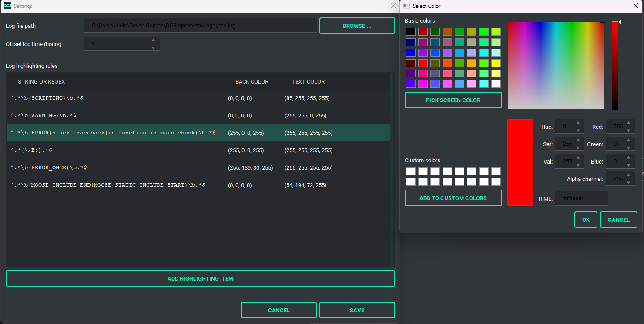Pick the black basic color swatch
The image size is (644, 324).
pyautogui.click(x=411, y=32)
